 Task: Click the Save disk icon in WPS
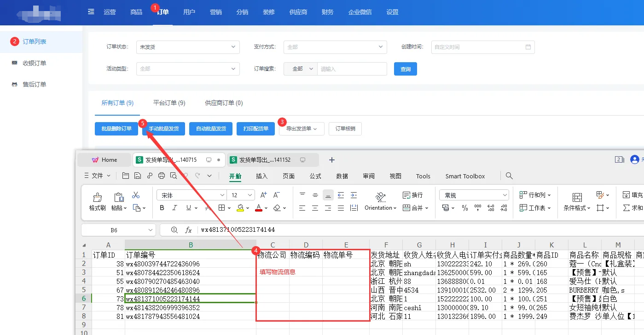138,176
